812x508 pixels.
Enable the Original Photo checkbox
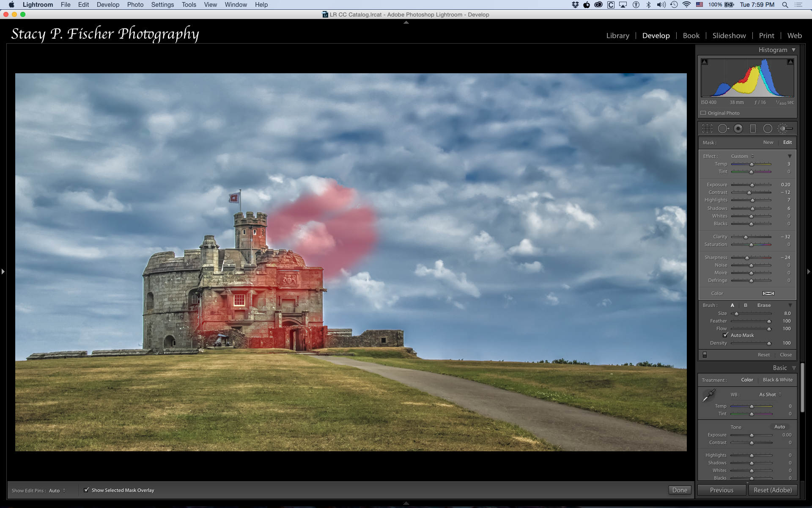click(703, 113)
